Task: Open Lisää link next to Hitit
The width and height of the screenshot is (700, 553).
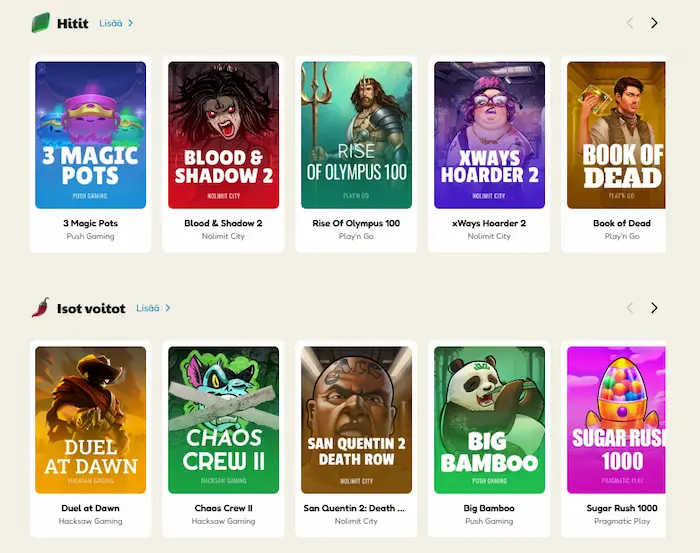Action: click(x=111, y=23)
